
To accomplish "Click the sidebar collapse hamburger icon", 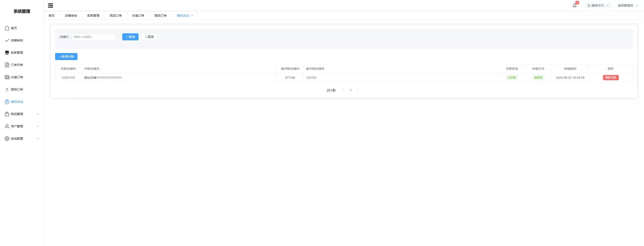I will point(51,6).
